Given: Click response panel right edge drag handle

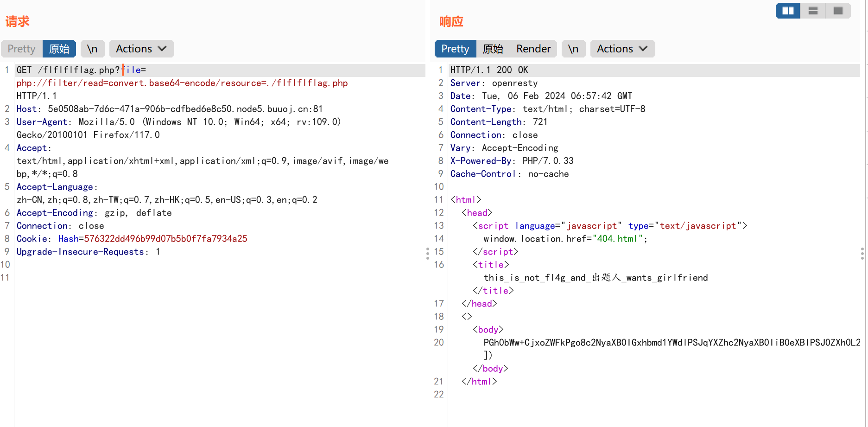Looking at the screenshot, I should [862, 254].
